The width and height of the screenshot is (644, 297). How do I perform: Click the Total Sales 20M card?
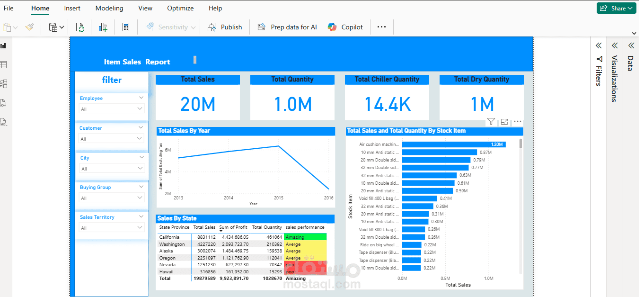198,97
